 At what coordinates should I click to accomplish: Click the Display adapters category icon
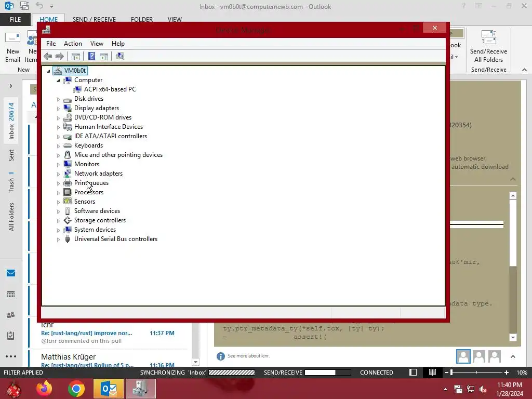pyautogui.click(x=68, y=108)
